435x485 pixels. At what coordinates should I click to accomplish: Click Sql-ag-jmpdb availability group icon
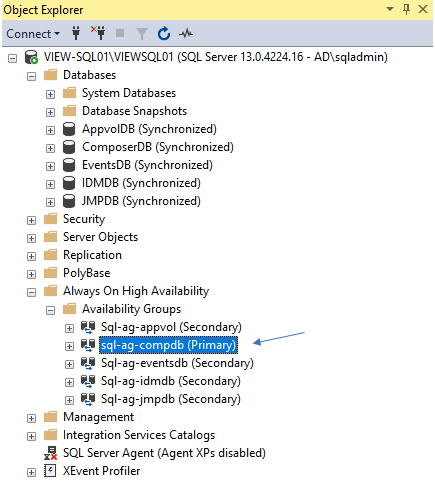pyautogui.click(x=88, y=399)
